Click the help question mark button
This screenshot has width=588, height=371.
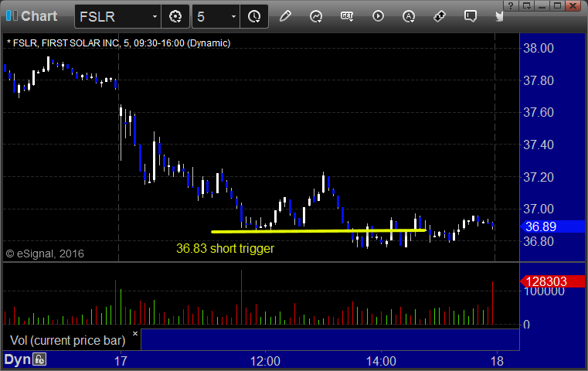(x=511, y=5)
